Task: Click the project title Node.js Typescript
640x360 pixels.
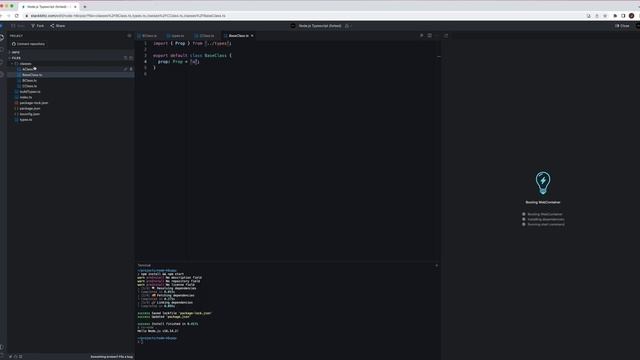Action: (320, 26)
